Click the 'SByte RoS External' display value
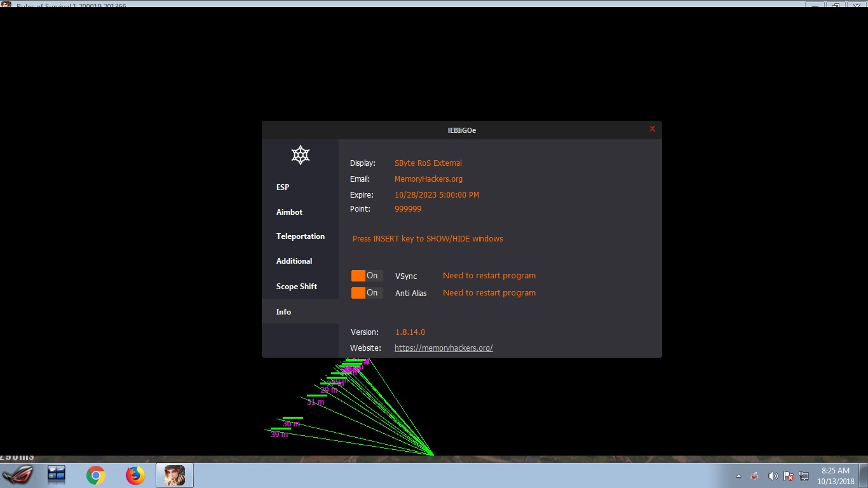This screenshot has height=488, width=868. [x=428, y=163]
